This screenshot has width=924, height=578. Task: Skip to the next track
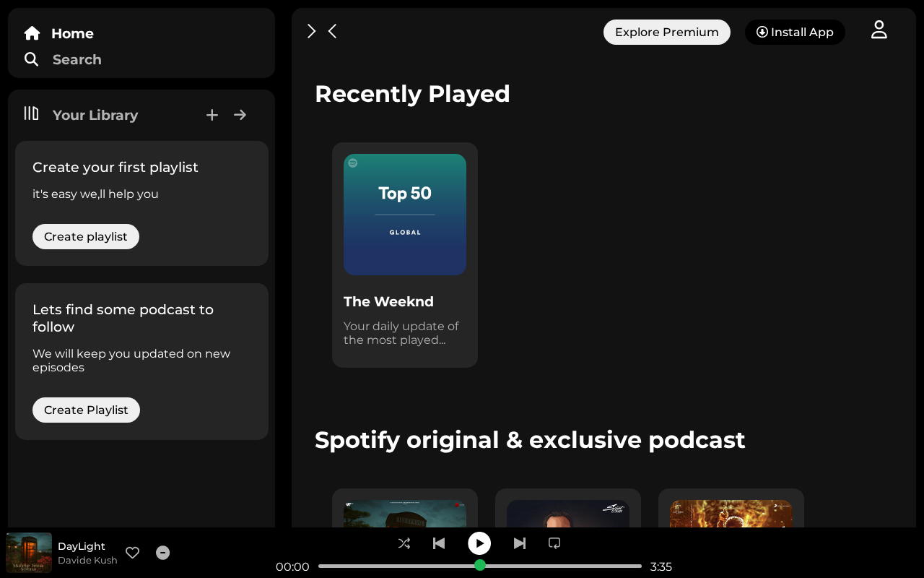point(520,543)
